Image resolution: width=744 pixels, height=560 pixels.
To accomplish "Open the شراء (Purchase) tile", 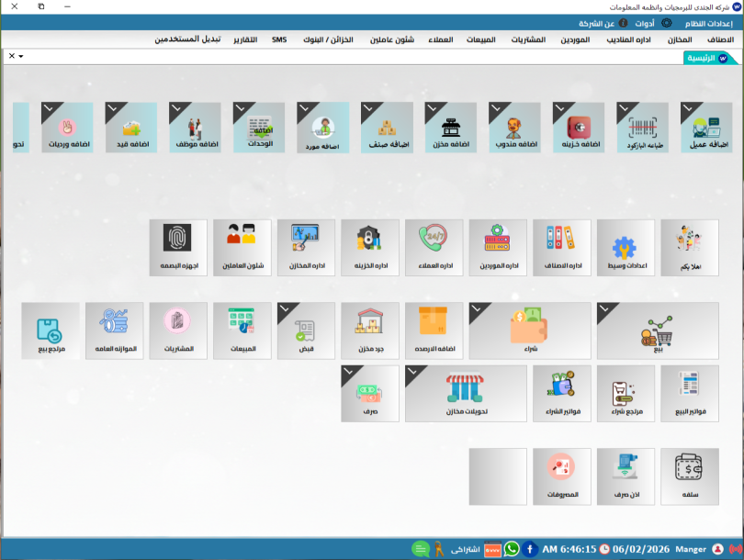I will (x=498, y=330).
